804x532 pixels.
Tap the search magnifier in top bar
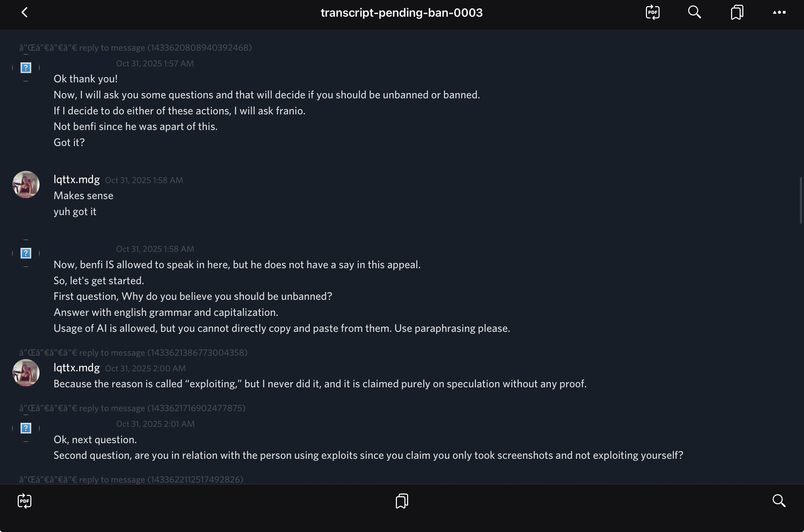click(694, 13)
